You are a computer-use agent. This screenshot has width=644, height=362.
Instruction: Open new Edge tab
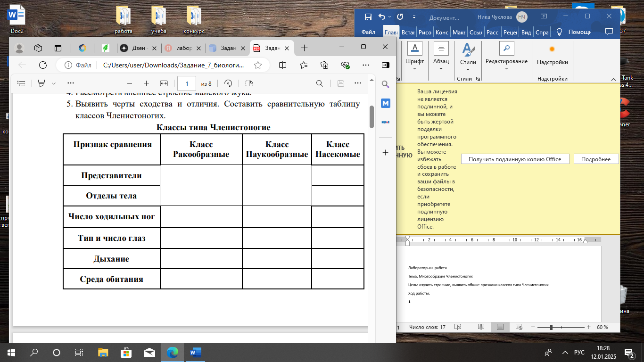click(304, 48)
